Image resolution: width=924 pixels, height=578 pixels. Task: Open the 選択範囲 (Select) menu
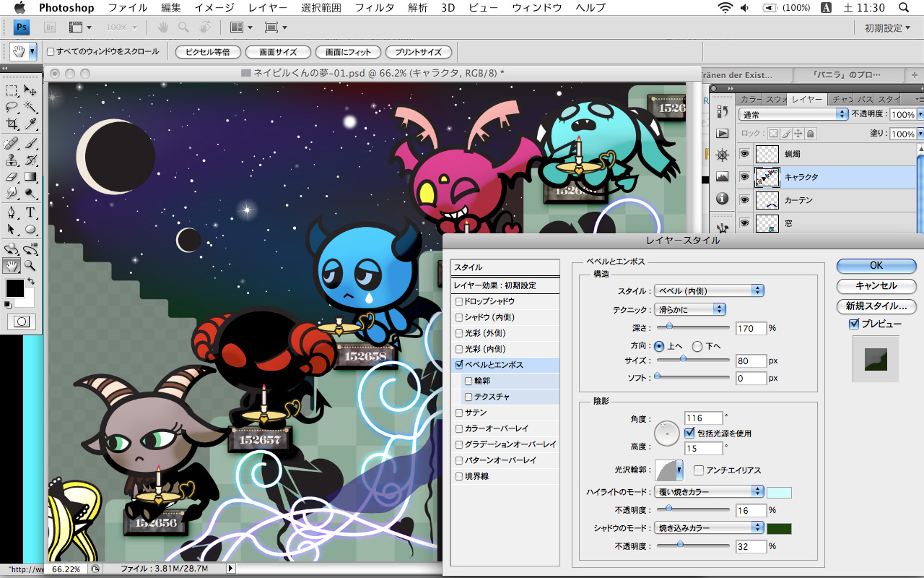[x=321, y=8]
